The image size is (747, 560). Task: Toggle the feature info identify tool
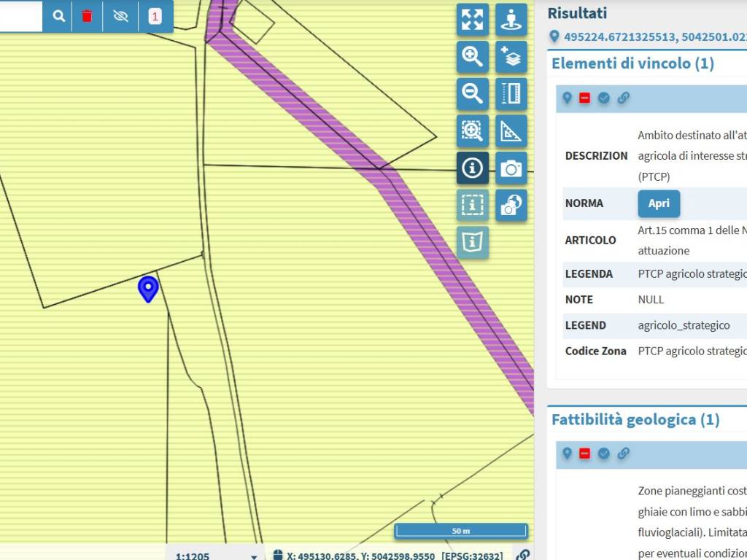tap(472, 168)
